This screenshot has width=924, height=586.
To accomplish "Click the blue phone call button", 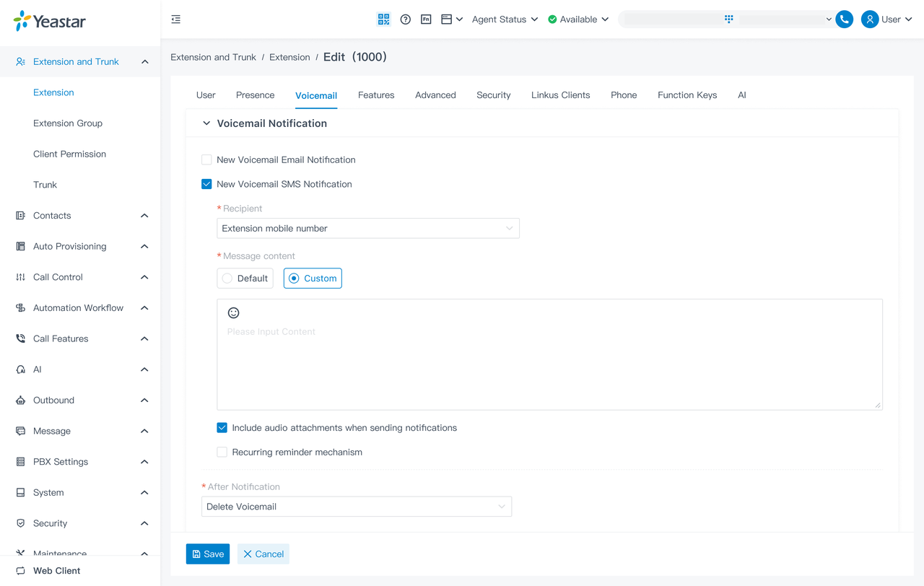I will click(844, 19).
